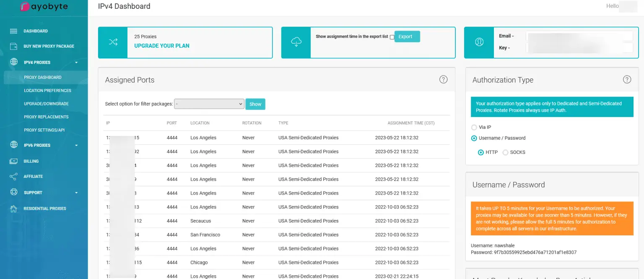Click the Upgrade Your Plan link

pyautogui.click(x=162, y=46)
